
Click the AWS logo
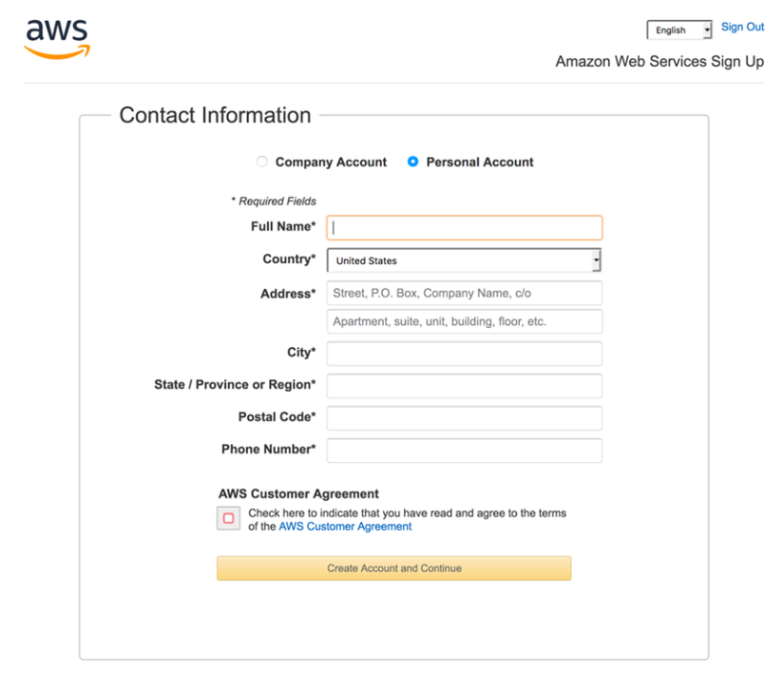[x=57, y=39]
